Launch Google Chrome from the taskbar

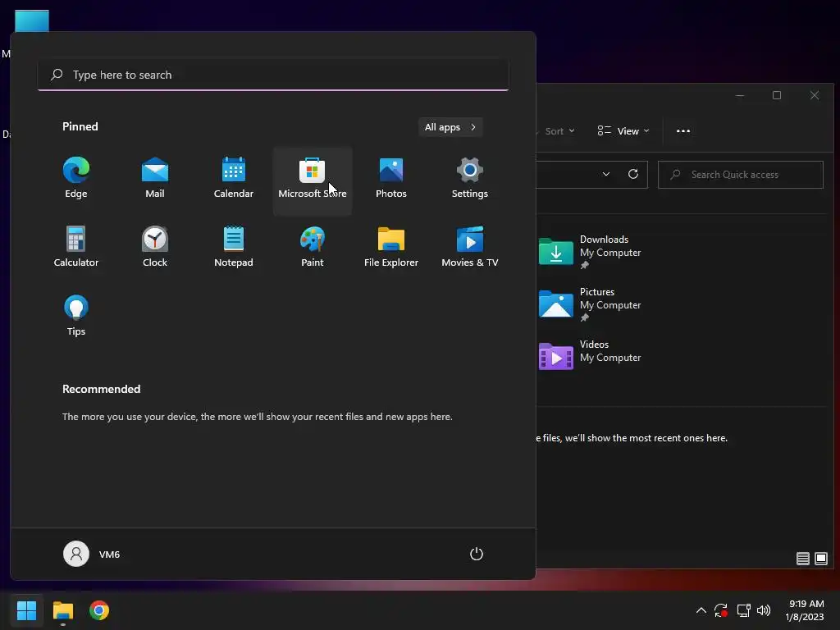tap(99, 610)
